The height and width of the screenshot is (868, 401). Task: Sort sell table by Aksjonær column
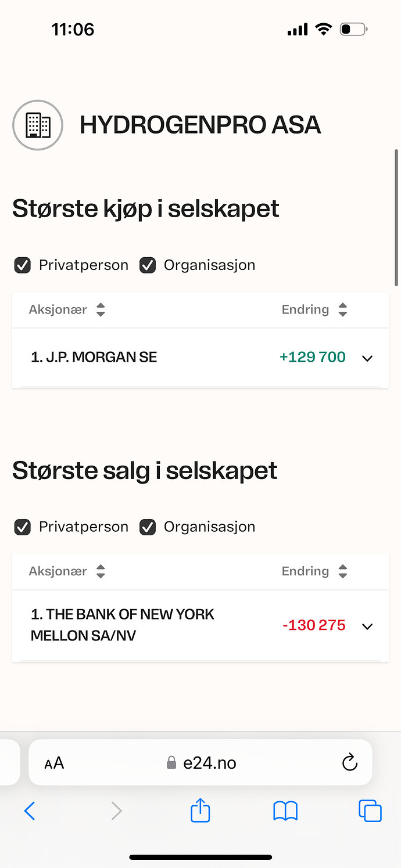click(x=67, y=571)
